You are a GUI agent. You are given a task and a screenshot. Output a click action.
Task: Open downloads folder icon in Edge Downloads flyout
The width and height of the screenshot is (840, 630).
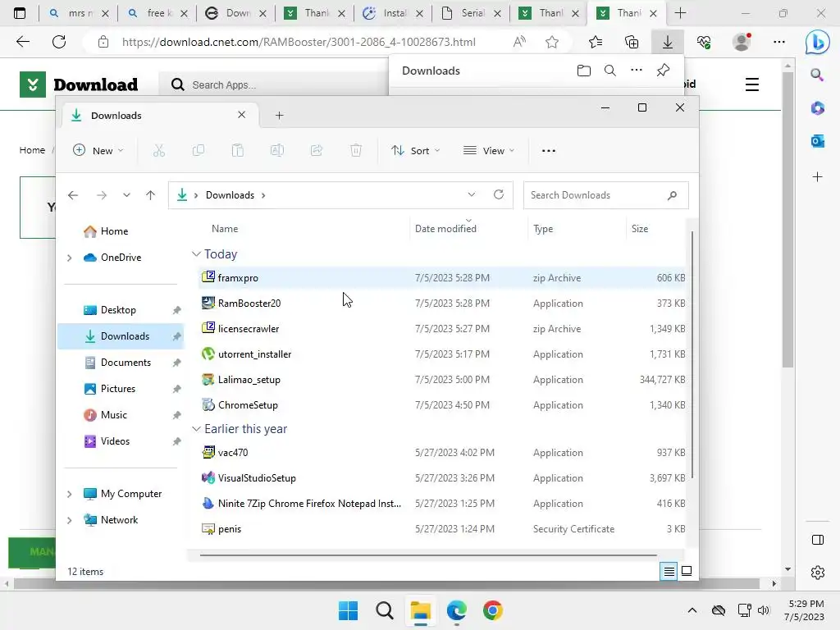(584, 71)
